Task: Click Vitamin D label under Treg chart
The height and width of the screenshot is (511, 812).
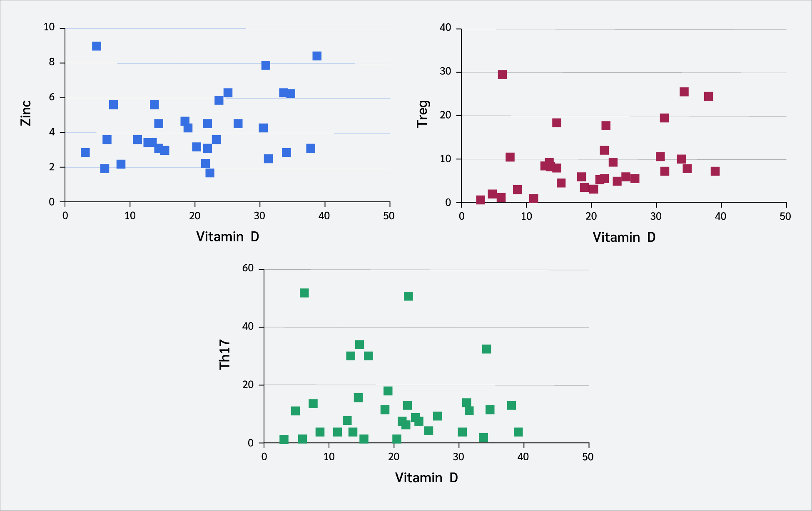Action: click(624, 237)
